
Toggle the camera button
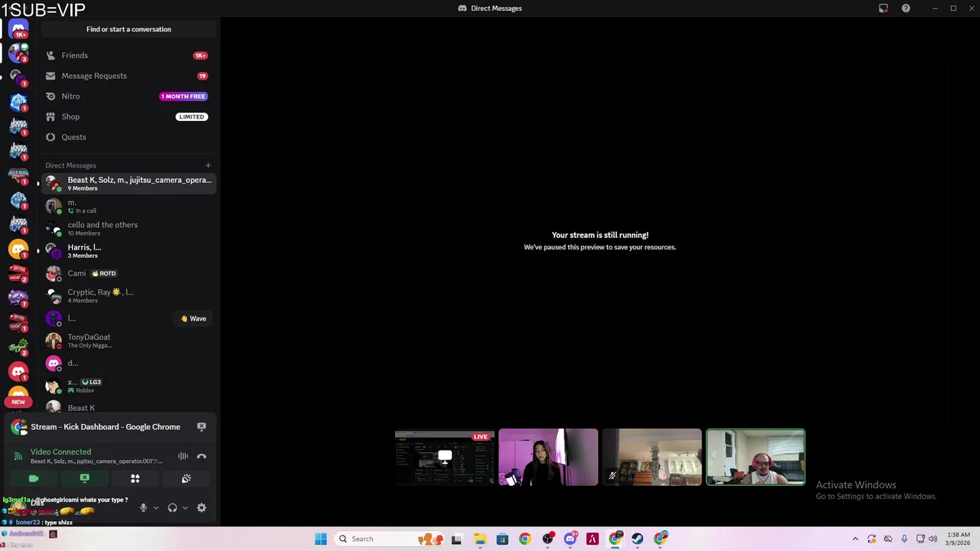pyautogui.click(x=34, y=478)
